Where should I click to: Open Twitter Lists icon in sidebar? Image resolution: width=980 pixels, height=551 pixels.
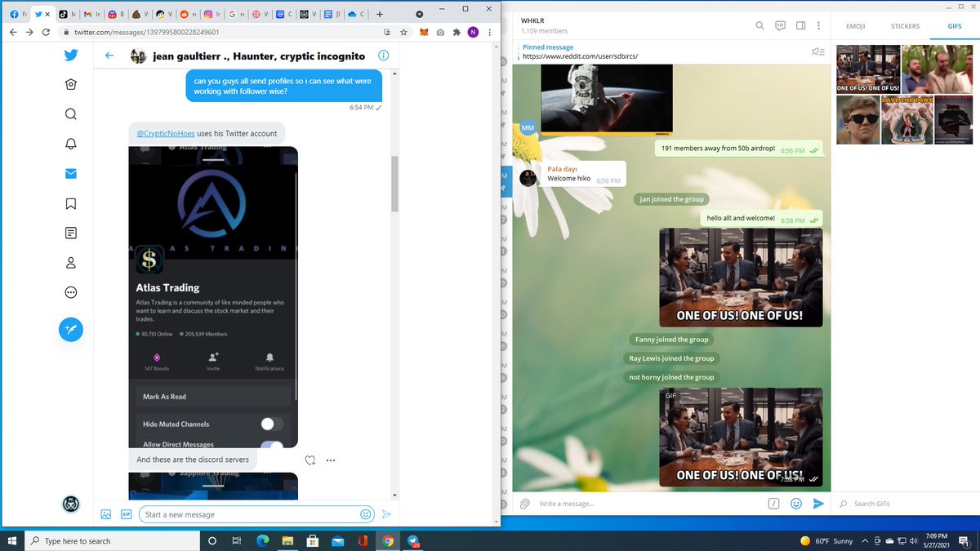coord(71,233)
